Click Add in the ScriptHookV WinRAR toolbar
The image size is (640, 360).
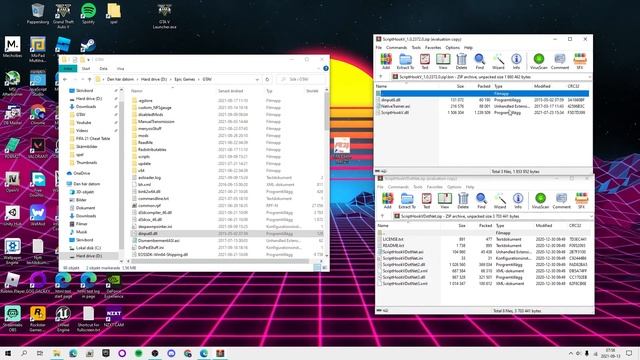(386, 61)
